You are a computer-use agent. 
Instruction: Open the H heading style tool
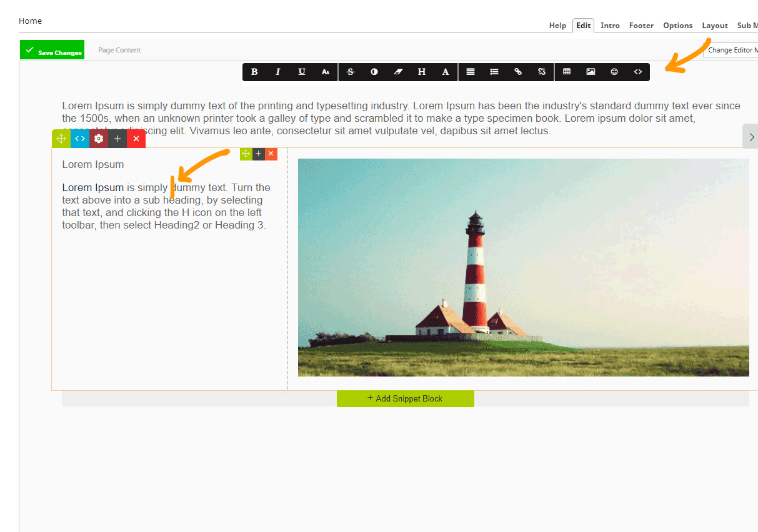[x=422, y=72]
